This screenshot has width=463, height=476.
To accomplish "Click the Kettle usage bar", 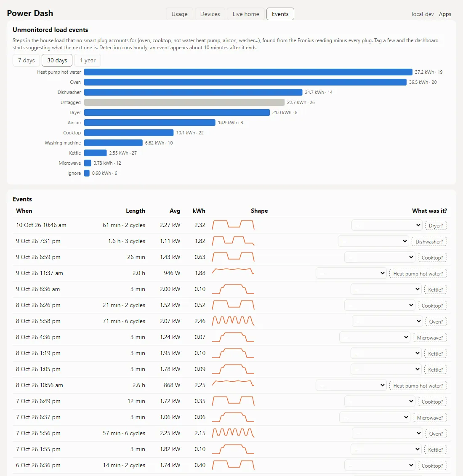I will (96, 153).
